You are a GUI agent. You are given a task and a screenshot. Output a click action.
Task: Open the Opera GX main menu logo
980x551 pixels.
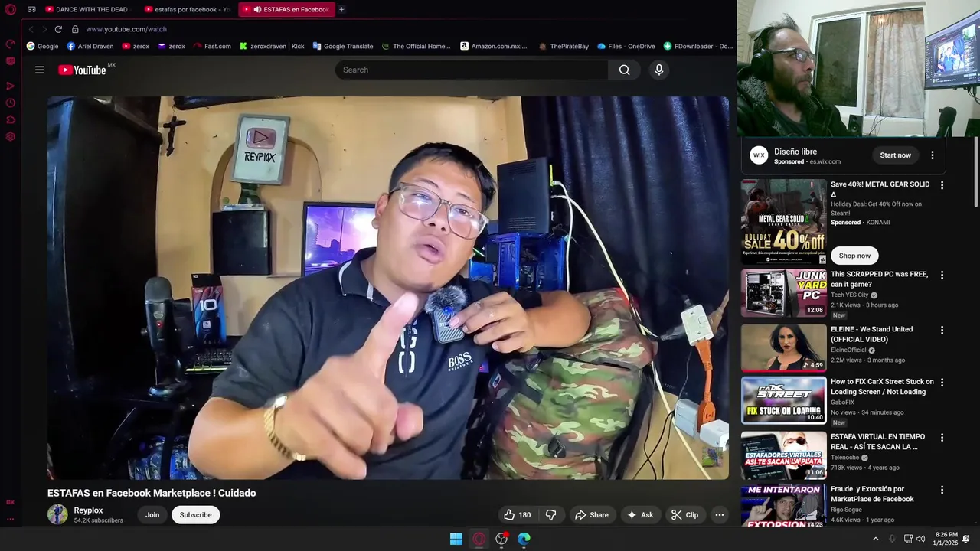tap(11, 9)
